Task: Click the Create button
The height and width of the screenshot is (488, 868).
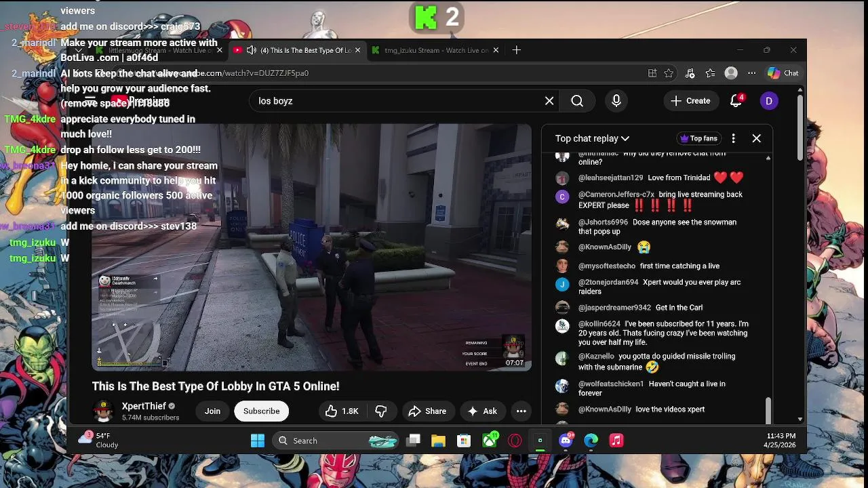Action: [690, 101]
